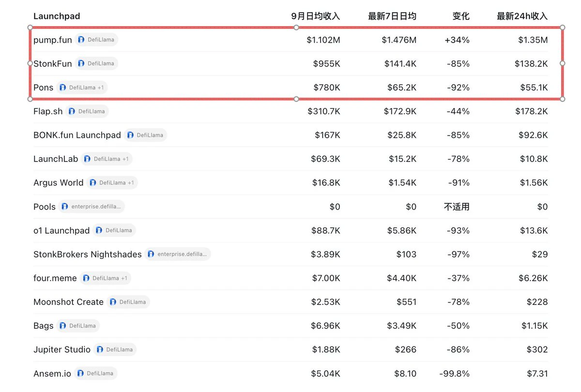Click the StonkBrokers Nightshades name
This screenshot has width=581, height=392.
click(x=88, y=254)
